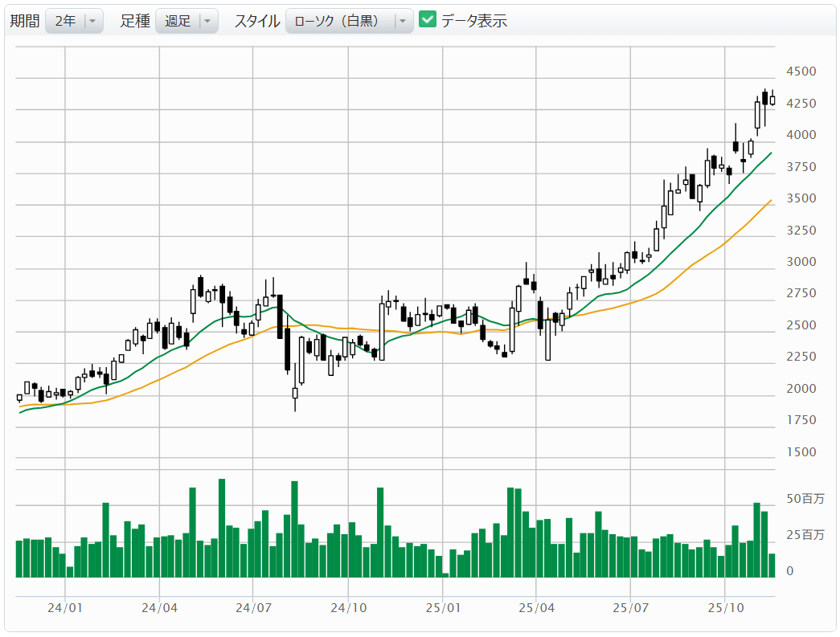Click the tallest volume bar near 24/06
This screenshot has height=637, width=840.
222,528
